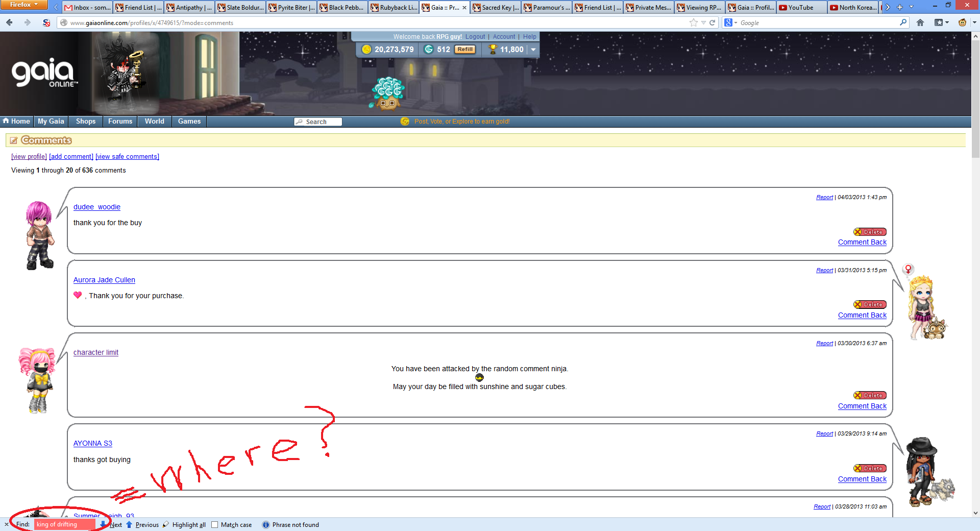Open the Games menu
This screenshot has width=980, height=531.
189,121
